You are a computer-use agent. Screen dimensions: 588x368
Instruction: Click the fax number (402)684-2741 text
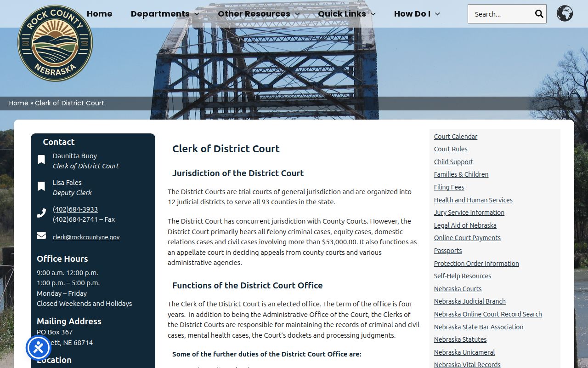coord(84,219)
